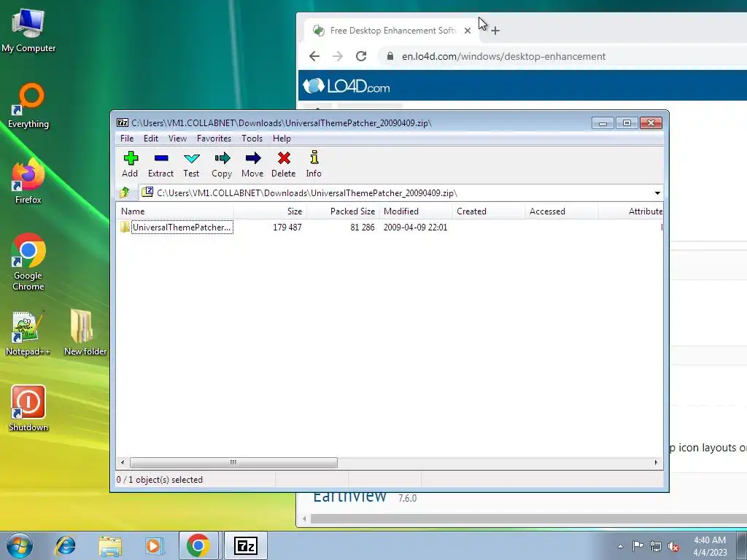This screenshot has width=747, height=560.
Task: Show hidden system tray icons
Action: (x=620, y=546)
